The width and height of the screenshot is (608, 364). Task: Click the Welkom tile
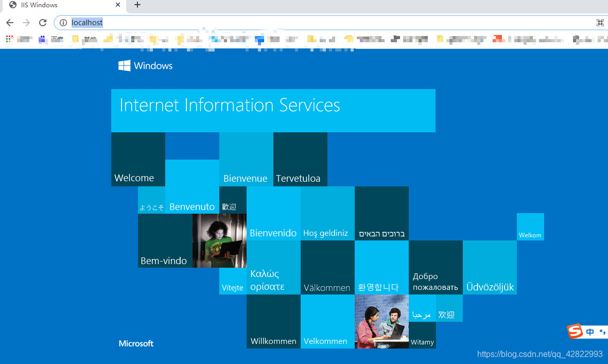tap(530, 227)
